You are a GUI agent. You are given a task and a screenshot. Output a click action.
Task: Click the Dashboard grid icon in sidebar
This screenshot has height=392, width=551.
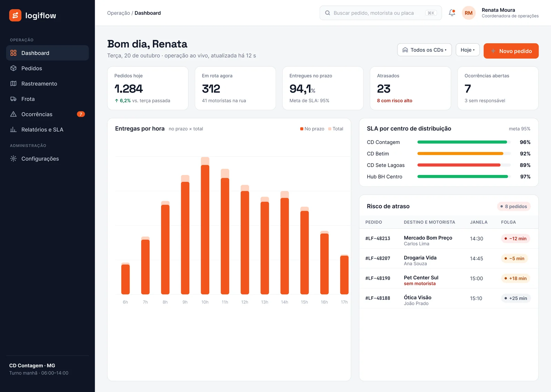pyautogui.click(x=13, y=53)
